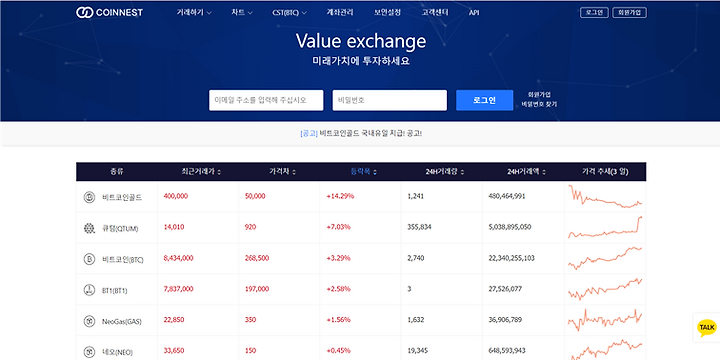Click the 355,834 volume cell

[x=419, y=227]
